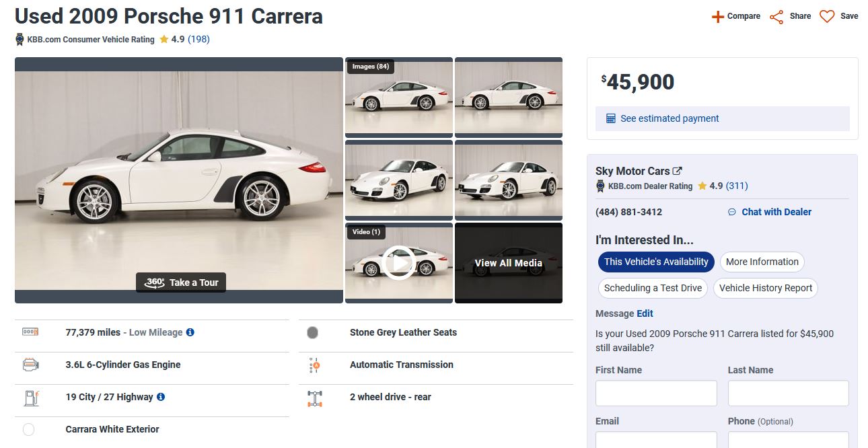The height and width of the screenshot is (448, 868).
Task: Open the 198 consumer reviews link
Action: 198,39
